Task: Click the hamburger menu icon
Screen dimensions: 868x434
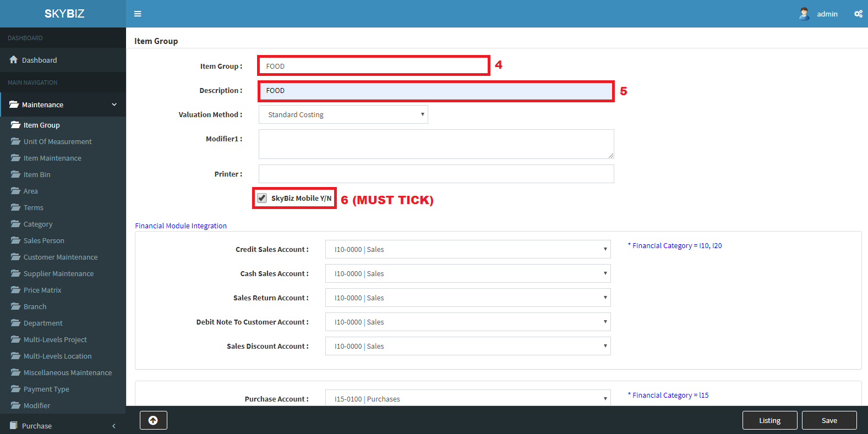Action: click(138, 14)
